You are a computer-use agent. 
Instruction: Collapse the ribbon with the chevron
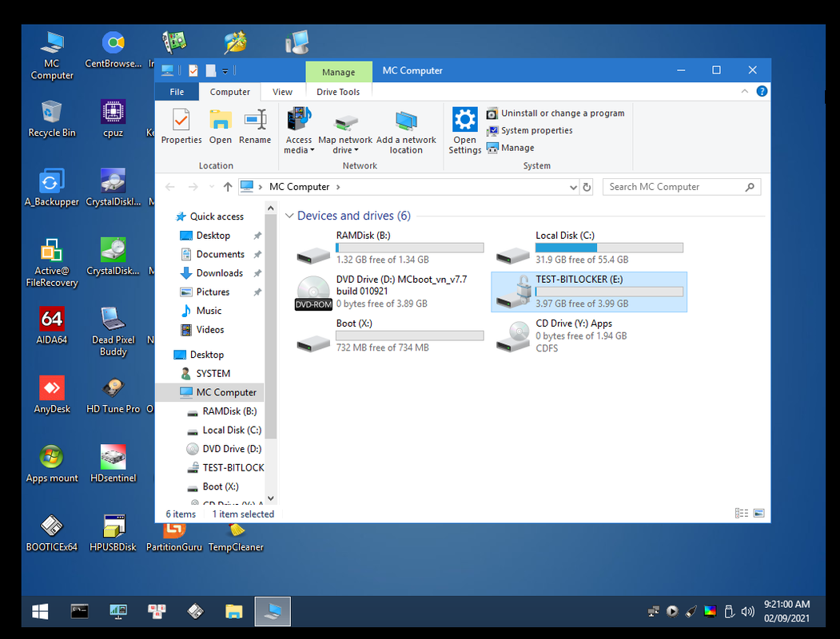tap(745, 92)
